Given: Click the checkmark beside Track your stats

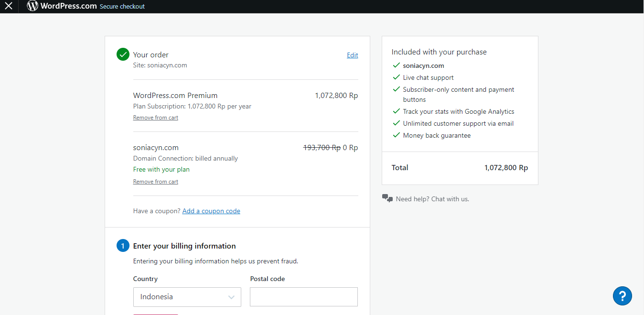Looking at the screenshot, I should [x=396, y=111].
